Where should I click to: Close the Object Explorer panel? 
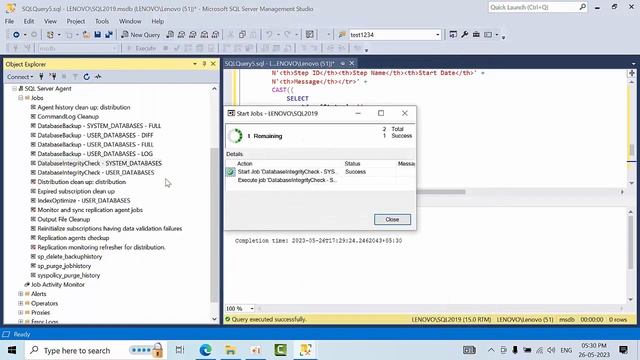click(213, 64)
